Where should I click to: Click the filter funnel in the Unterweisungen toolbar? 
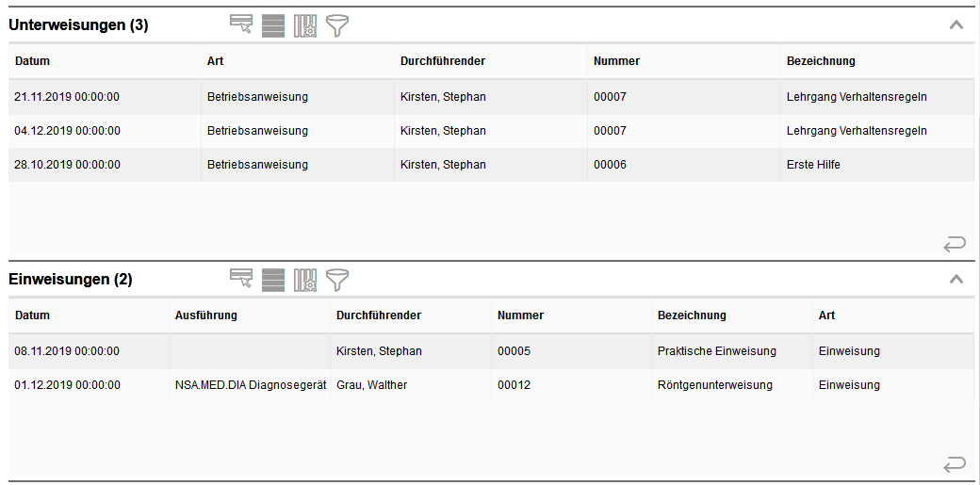pyautogui.click(x=337, y=25)
